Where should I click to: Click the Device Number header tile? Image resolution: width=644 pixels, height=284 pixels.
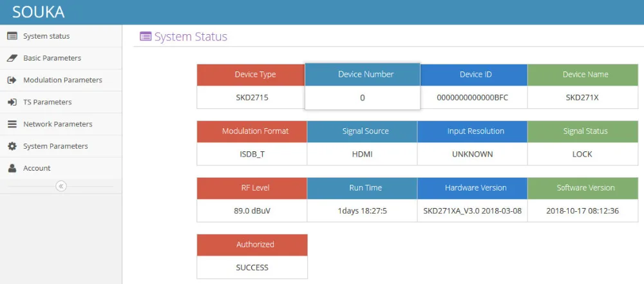pos(362,75)
